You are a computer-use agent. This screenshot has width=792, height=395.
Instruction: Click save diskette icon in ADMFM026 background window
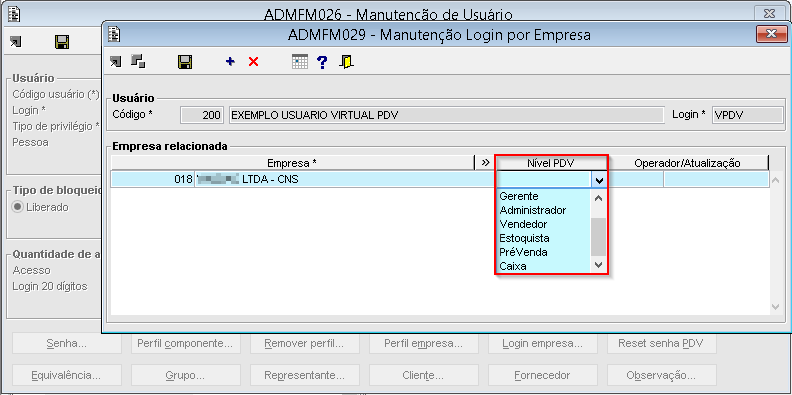click(x=62, y=42)
